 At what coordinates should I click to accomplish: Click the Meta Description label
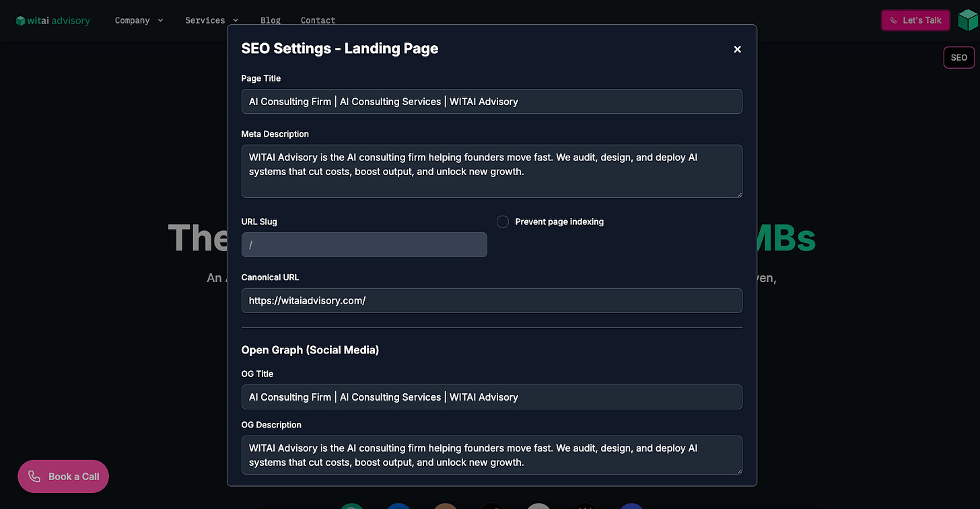click(275, 134)
